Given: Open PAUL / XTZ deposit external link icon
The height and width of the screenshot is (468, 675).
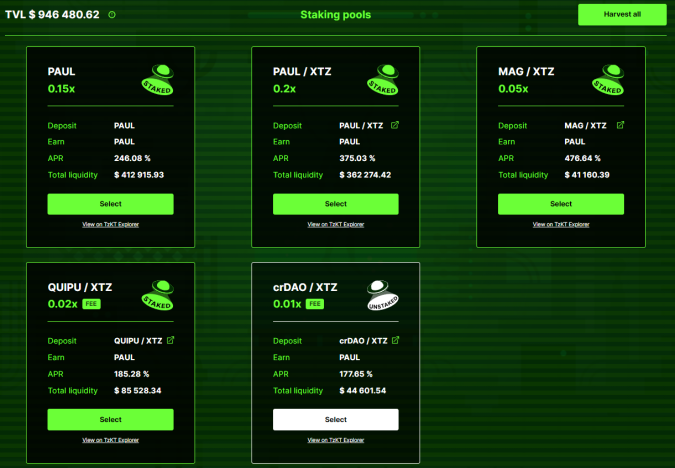Looking at the screenshot, I should point(395,125).
